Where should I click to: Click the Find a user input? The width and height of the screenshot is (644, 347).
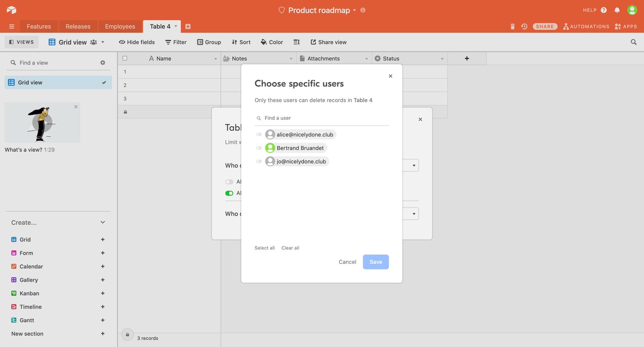tap(322, 118)
